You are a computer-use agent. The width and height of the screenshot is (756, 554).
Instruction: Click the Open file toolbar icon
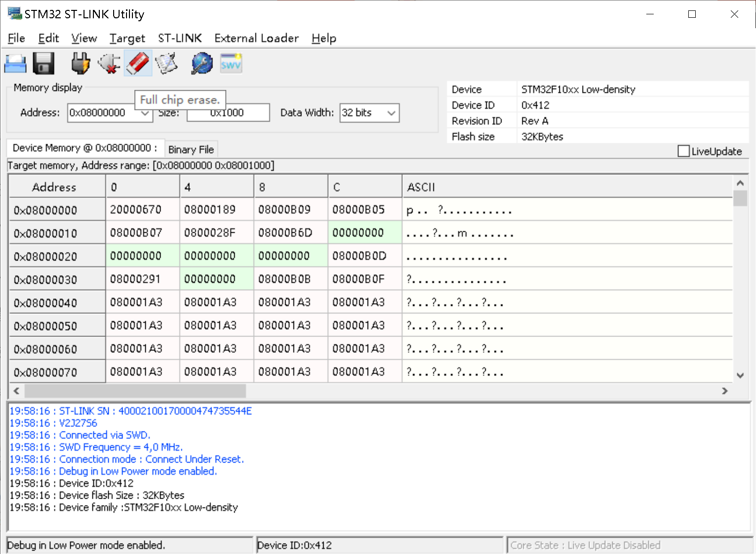15,64
